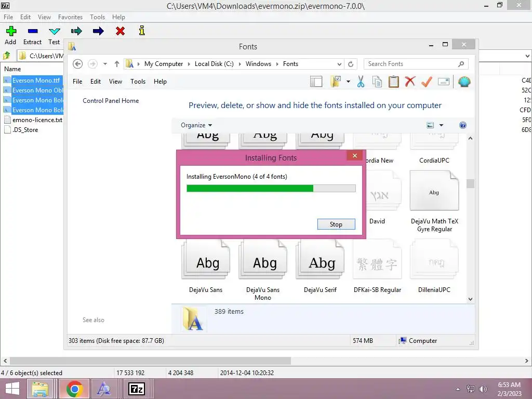
Task: Click the 7-Zip up-folder icon
Action: tap(6, 55)
